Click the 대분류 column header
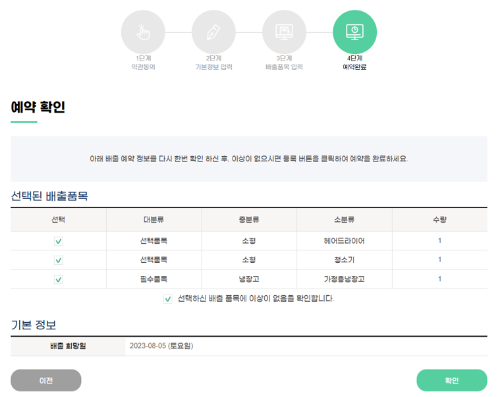 154,220
